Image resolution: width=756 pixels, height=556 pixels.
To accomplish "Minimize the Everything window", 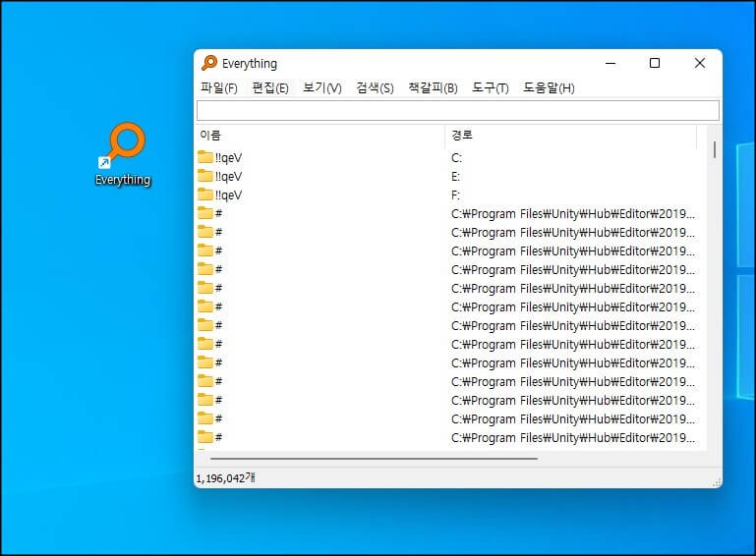I will pos(611,63).
